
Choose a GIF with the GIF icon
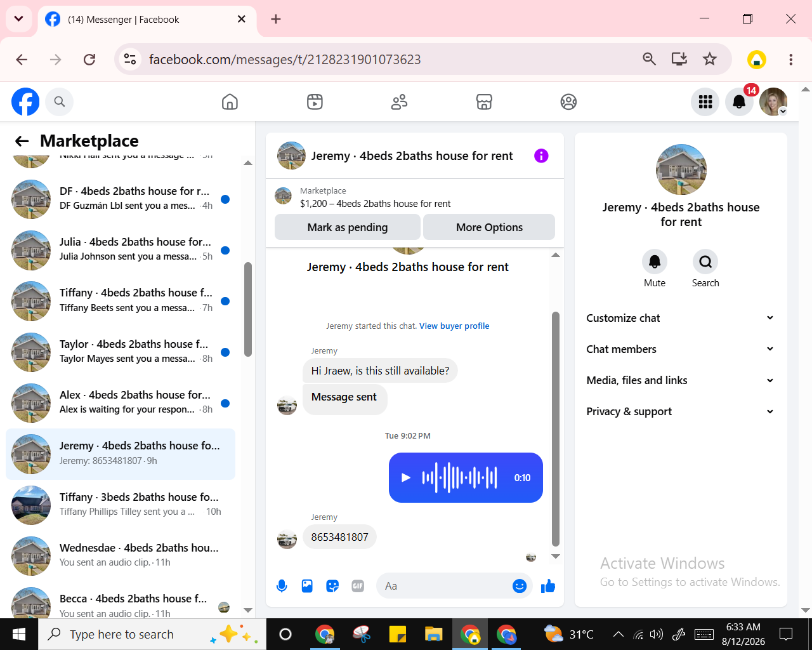[358, 586]
